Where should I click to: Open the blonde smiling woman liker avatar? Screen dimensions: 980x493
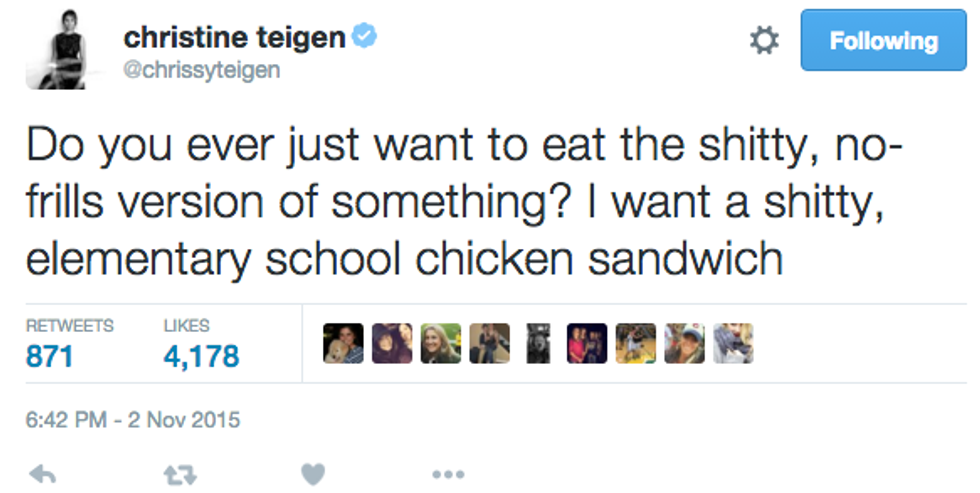pos(440,343)
